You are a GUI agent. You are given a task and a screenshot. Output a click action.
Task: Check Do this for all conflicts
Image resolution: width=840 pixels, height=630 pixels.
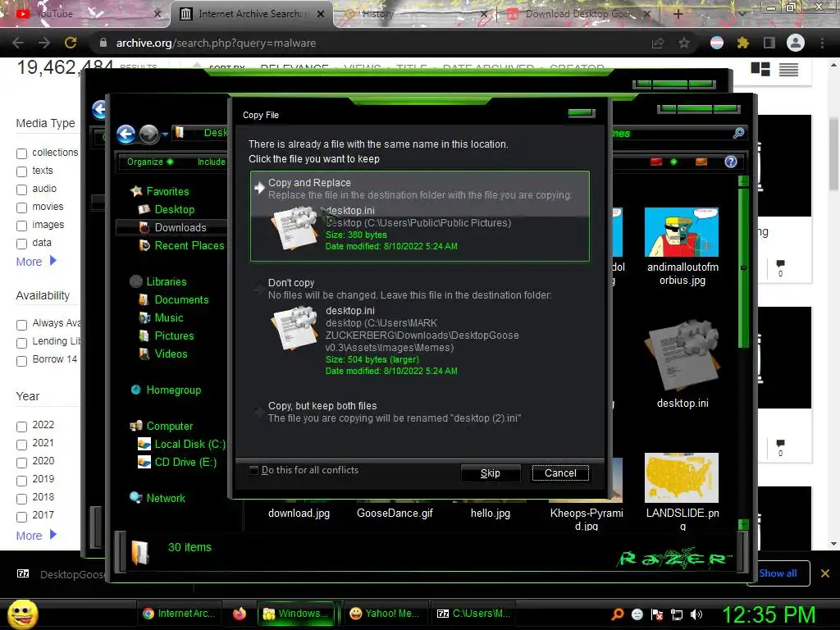click(x=254, y=470)
